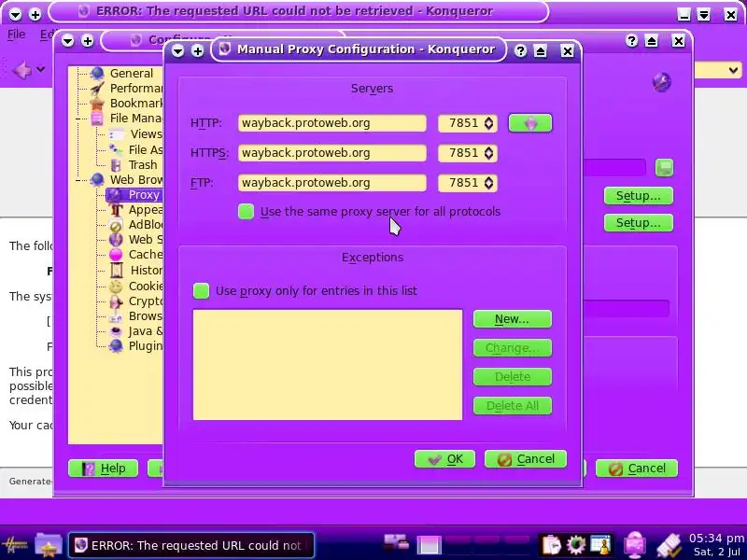Select the History hourglass icon
This screenshot has width=747, height=560.
pos(116,270)
